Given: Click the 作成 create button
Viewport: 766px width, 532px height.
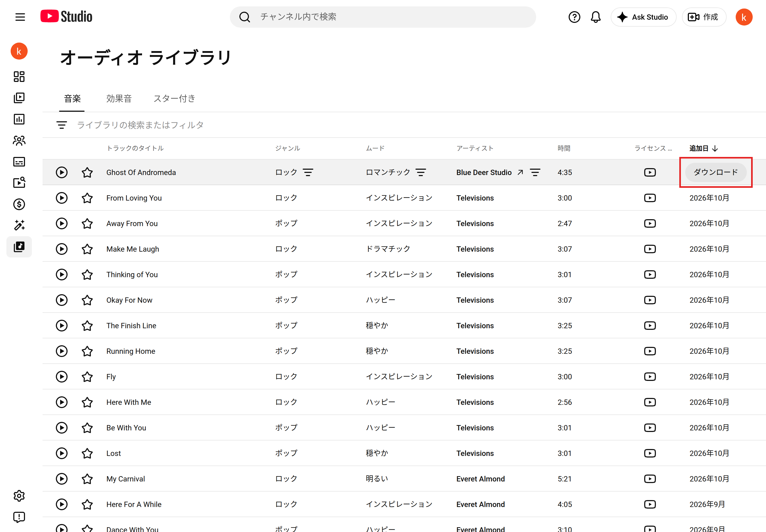Looking at the screenshot, I should click(x=704, y=17).
